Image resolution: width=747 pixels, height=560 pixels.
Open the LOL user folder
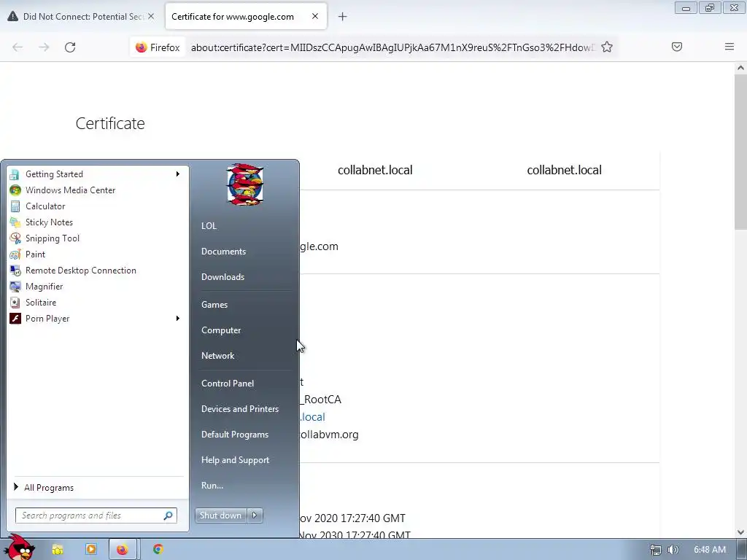[209, 226]
